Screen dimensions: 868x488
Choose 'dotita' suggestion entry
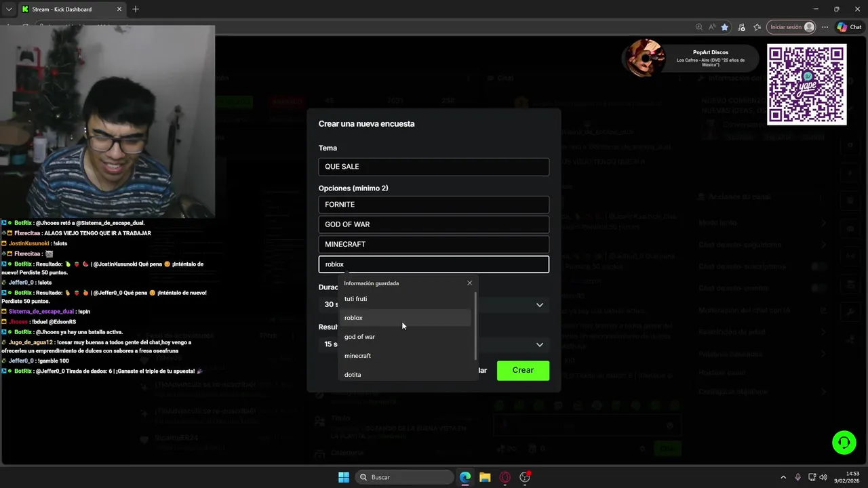click(405, 374)
